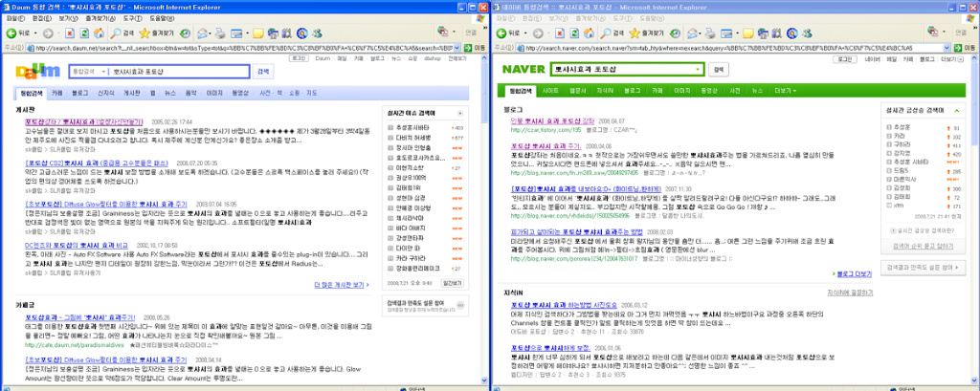Click the NAVER logo
This screenshot has height=391, width=980.
525,69
